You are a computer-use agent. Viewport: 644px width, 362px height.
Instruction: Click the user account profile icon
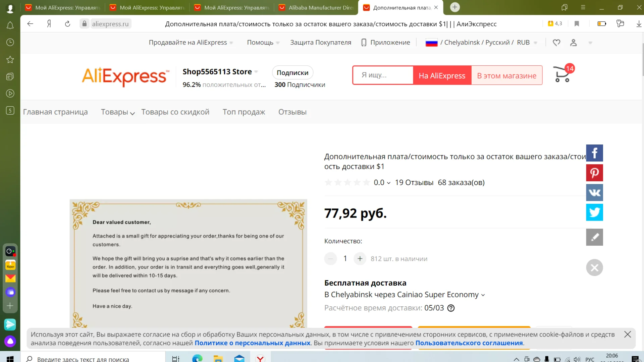coord(574,43)
